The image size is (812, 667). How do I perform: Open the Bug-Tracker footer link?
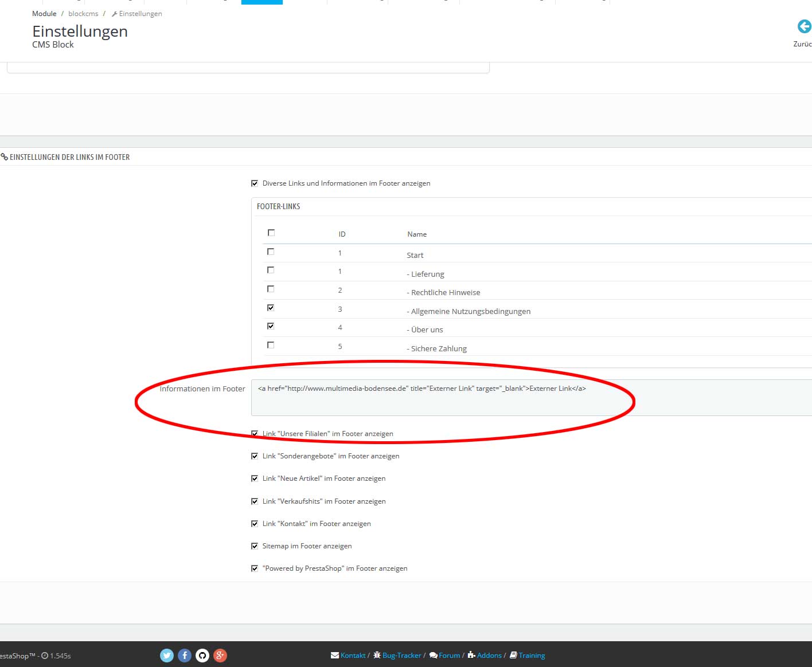coord(401,656)
